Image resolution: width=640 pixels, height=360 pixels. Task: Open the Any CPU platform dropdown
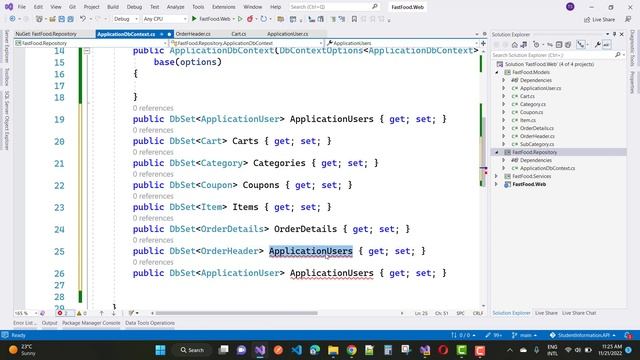pyautogui.click(x=164, y=19)
